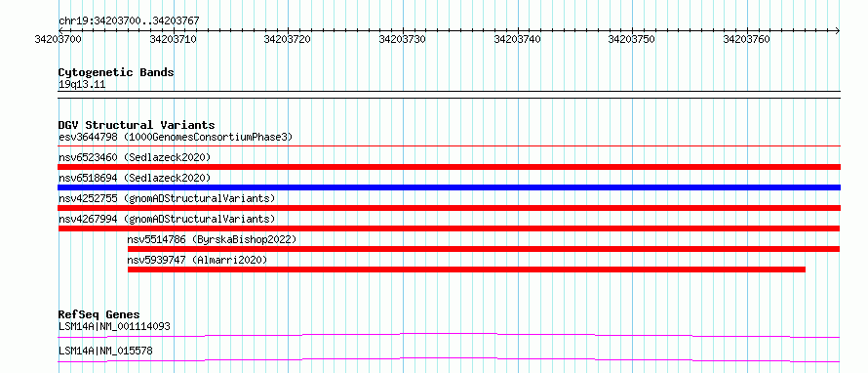Open the nsv4267994 (gnomADStructuralVariants) label
This screenshot has width=868, height=373.
click(167, 219)
